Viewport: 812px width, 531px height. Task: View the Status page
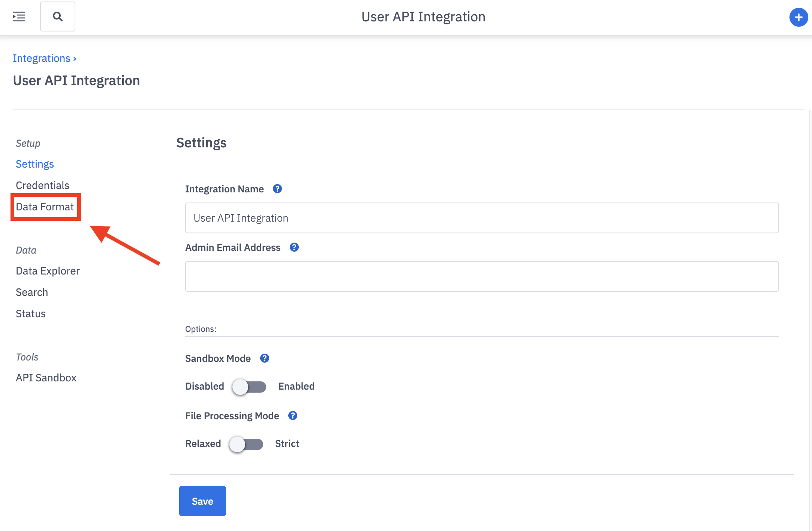pos(31,313)
